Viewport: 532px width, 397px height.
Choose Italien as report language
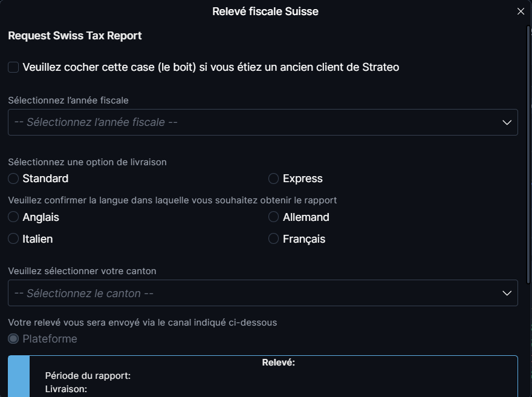13,239
